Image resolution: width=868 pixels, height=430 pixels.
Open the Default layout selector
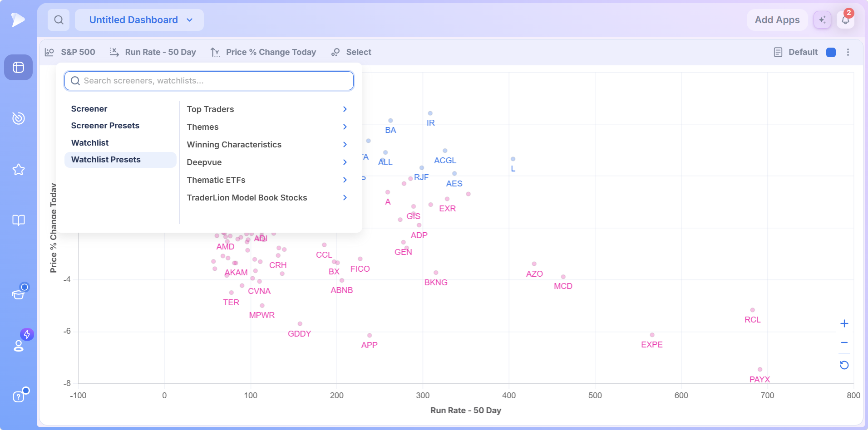click(796, 52)
